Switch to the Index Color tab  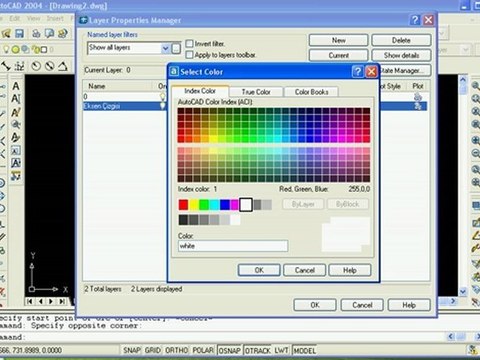200,91
